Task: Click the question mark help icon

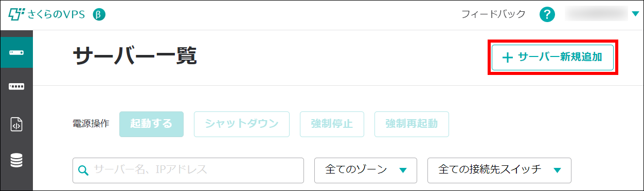Action: pyautogui.click(x=547, y=14)
